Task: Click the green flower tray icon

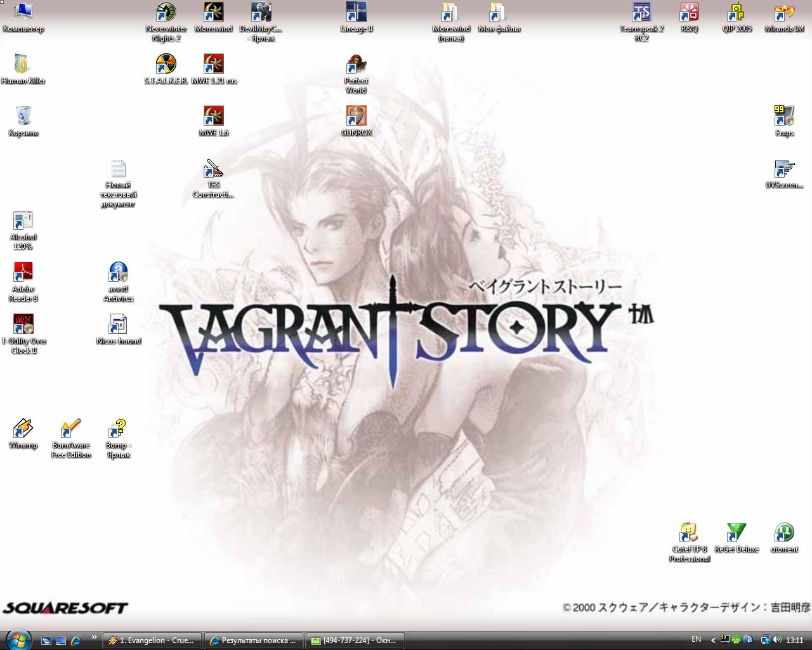Action: (x=736, y=640)
